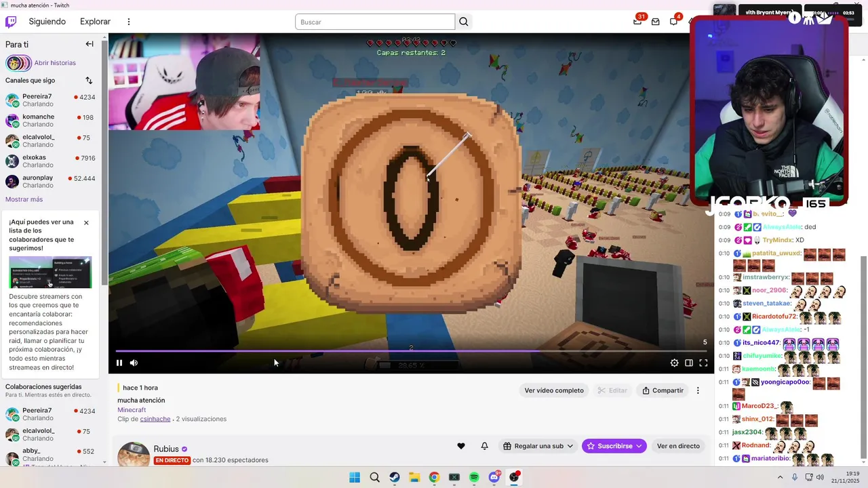Open video player settings gear
This screenshot has width=868, height=488.
(674, 363)
